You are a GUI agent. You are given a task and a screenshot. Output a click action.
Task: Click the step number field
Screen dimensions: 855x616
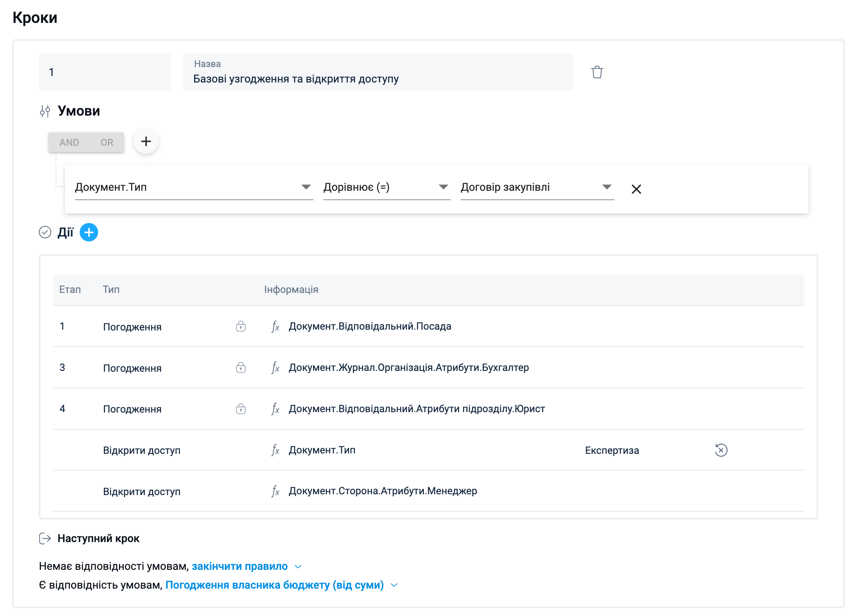click(x=105, y=72)
